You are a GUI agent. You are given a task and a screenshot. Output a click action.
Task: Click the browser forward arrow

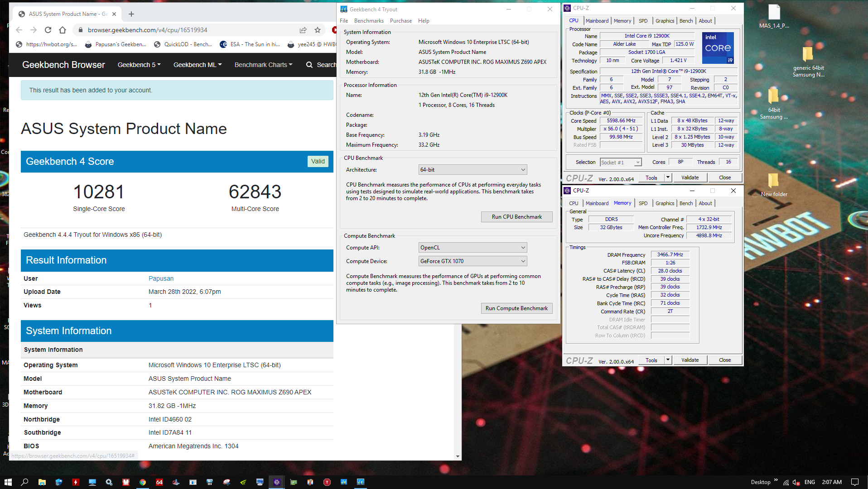pyautogui.click(x=34, y=30)
